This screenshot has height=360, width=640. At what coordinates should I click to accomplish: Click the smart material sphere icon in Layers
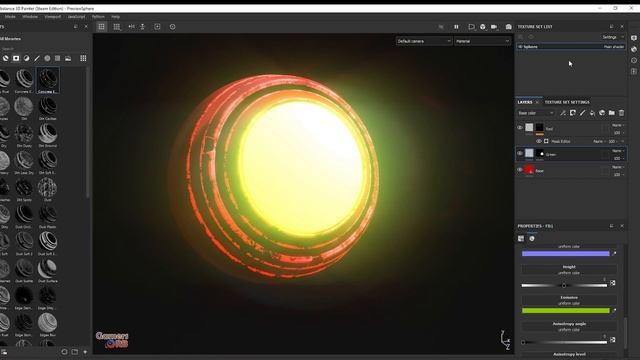(x=602, y=113)
